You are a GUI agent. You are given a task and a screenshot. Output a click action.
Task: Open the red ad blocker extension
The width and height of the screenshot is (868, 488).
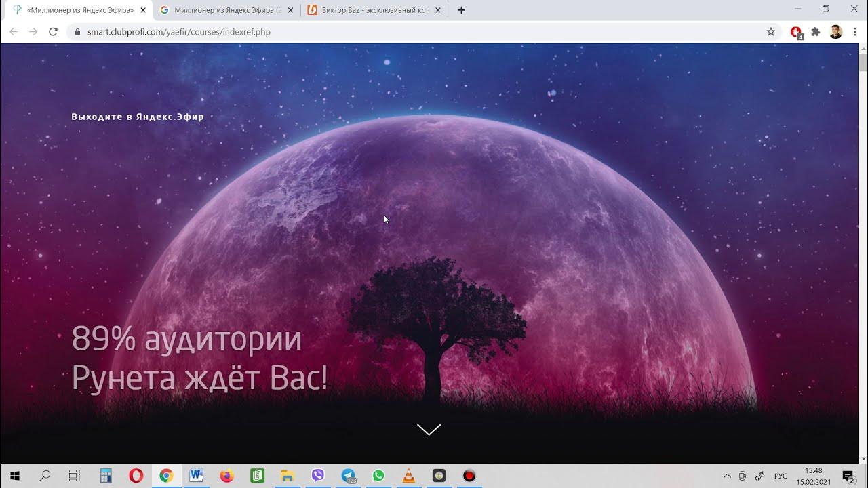tap(797, 32)
